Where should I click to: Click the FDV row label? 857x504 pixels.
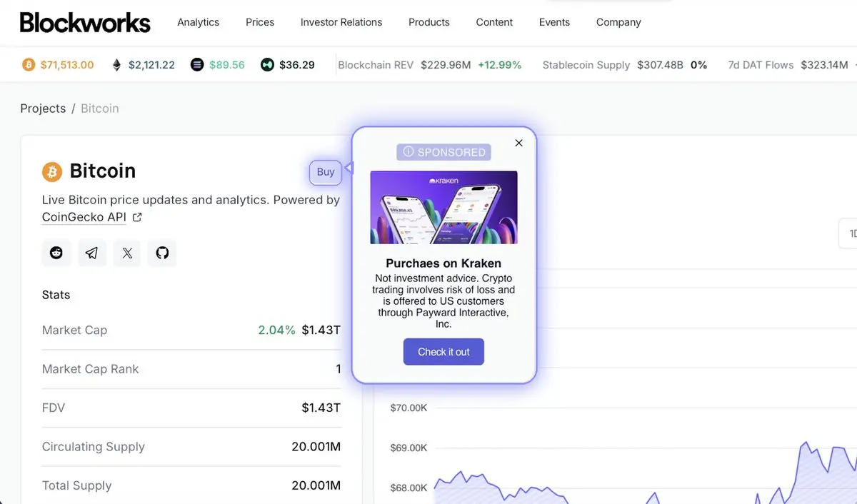coord(54,408)
